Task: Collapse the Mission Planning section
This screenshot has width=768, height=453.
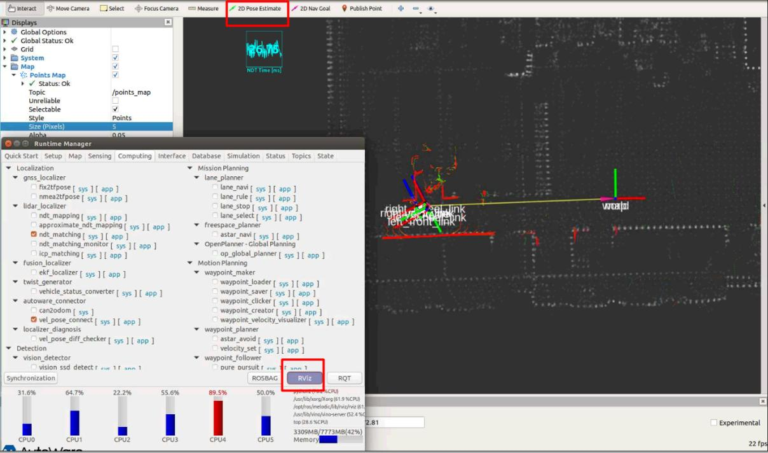Action: pyautogui.click(x=191, y=168)
